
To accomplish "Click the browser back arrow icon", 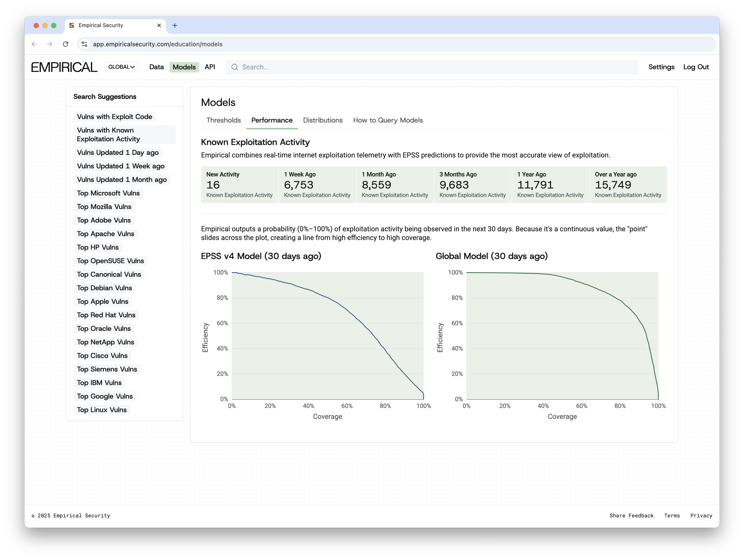I will 34,44.
